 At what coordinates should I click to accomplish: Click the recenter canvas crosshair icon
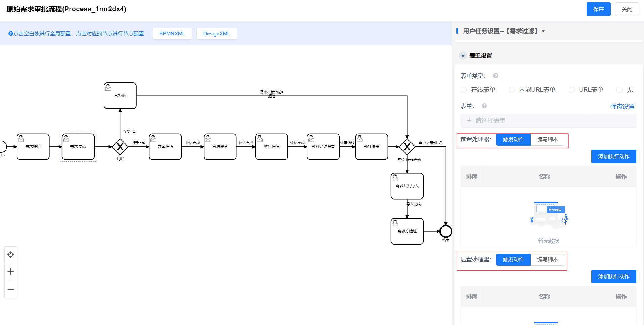tap(11, 255)
